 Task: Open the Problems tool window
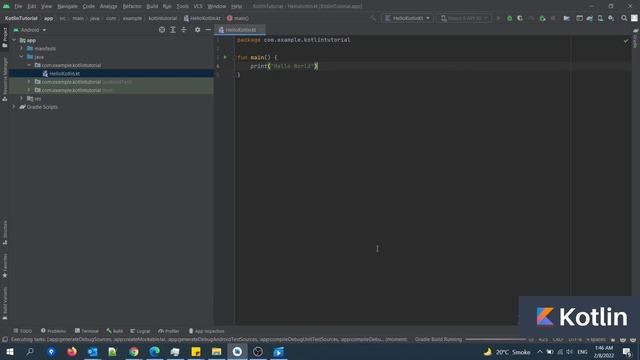53,331
